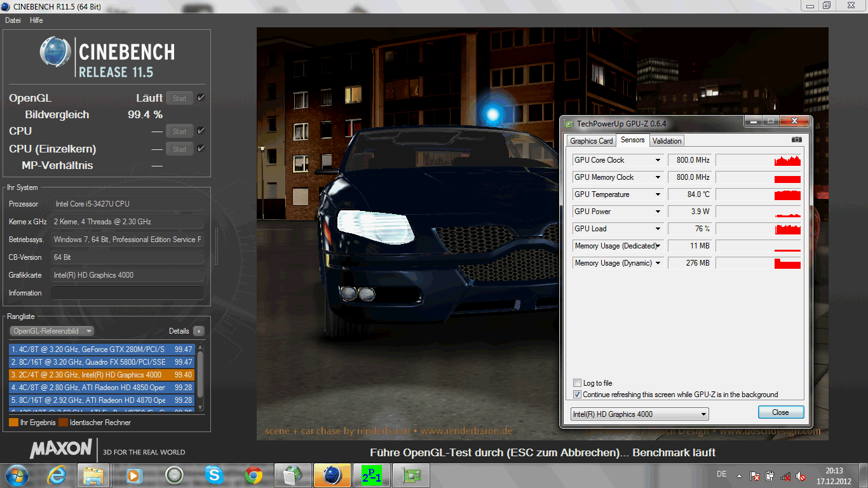The image size is (868, 488).
Task: Open the GPU Power sensor dropdown
Action: pyautogui.click(x=658, y=212)
